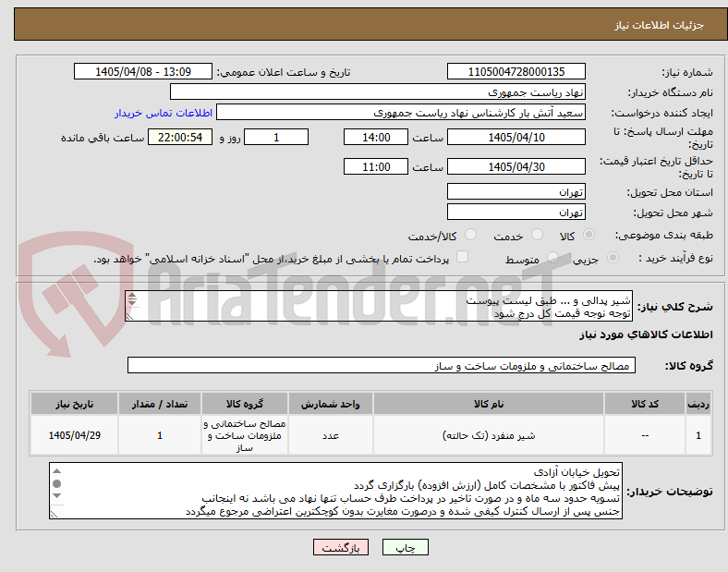Click the announcement date-time field 1405/04/08
Image resolution: width=728 pixels, height=572 pixels.
(143, 71)
